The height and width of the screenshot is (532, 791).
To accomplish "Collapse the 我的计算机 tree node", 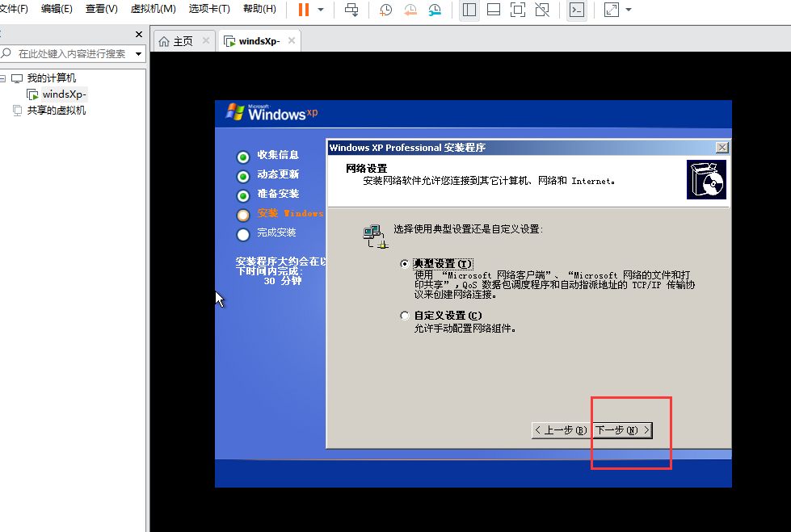I will tap(2, 78).
